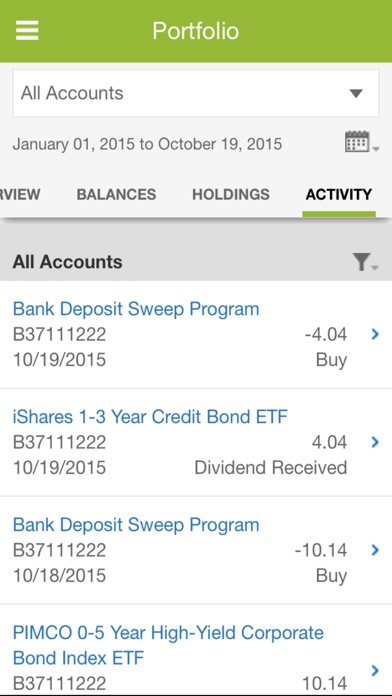The height and width of the screenshot is (696, 392).
Task: Go to the partially visible Overview tab
Action: click(20, 194)
